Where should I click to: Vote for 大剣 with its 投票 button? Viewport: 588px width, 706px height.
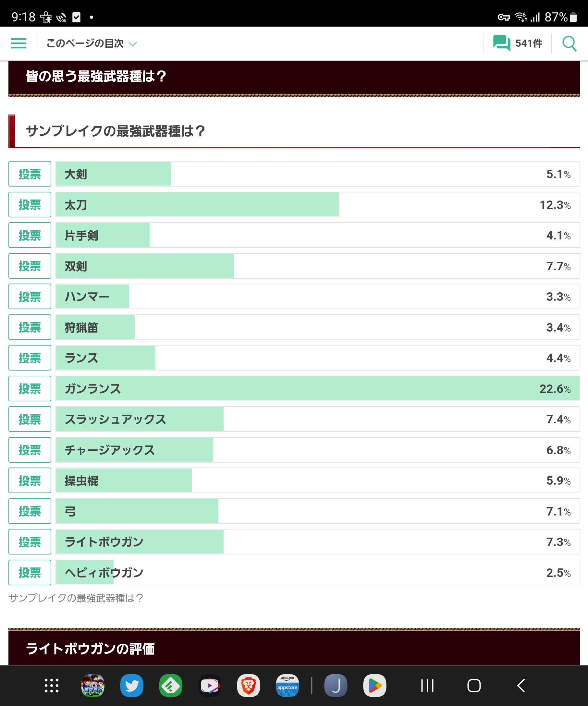(x=30, y=174)
